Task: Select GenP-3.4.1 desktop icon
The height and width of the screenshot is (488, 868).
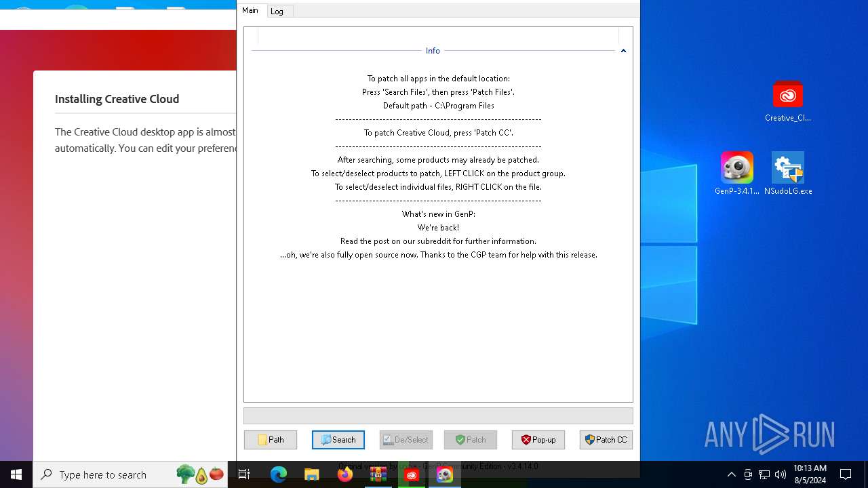Action: [x=736, y=174]
